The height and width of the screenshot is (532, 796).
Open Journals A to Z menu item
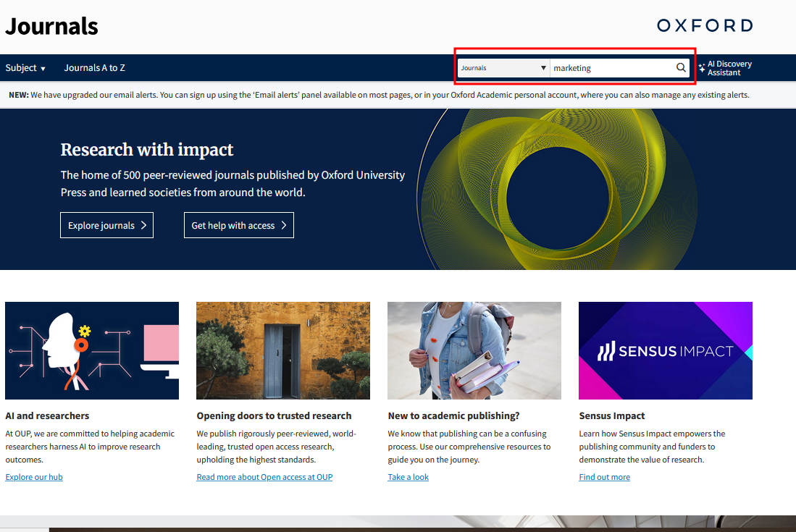pyautogui.click(x=94, y=68)
